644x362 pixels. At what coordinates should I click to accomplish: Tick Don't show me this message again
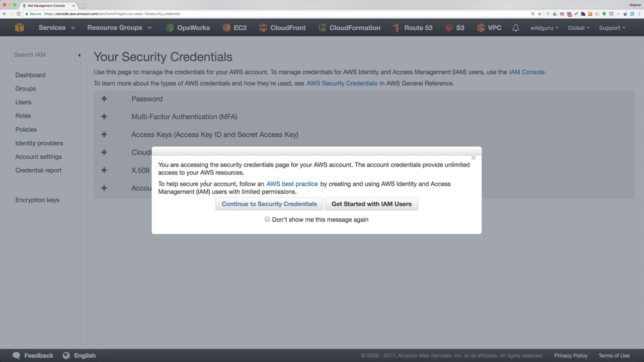(267, 219)
